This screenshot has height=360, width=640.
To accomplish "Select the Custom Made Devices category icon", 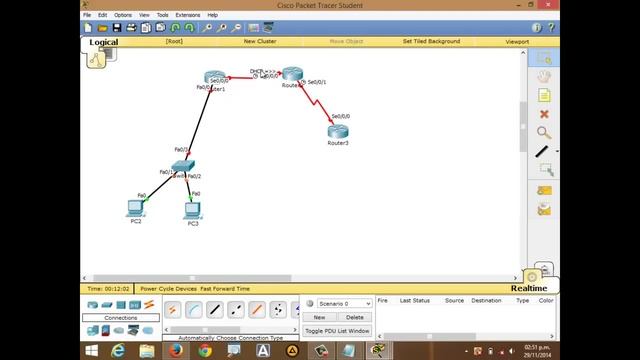I will click(133, 330).
